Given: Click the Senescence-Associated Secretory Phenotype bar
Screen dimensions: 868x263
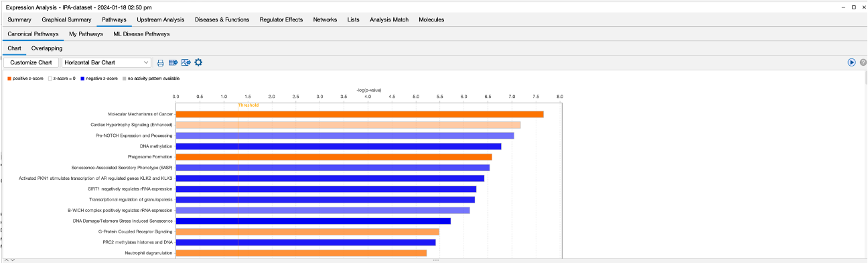Looking at the screenshot, I should point(333,168).
